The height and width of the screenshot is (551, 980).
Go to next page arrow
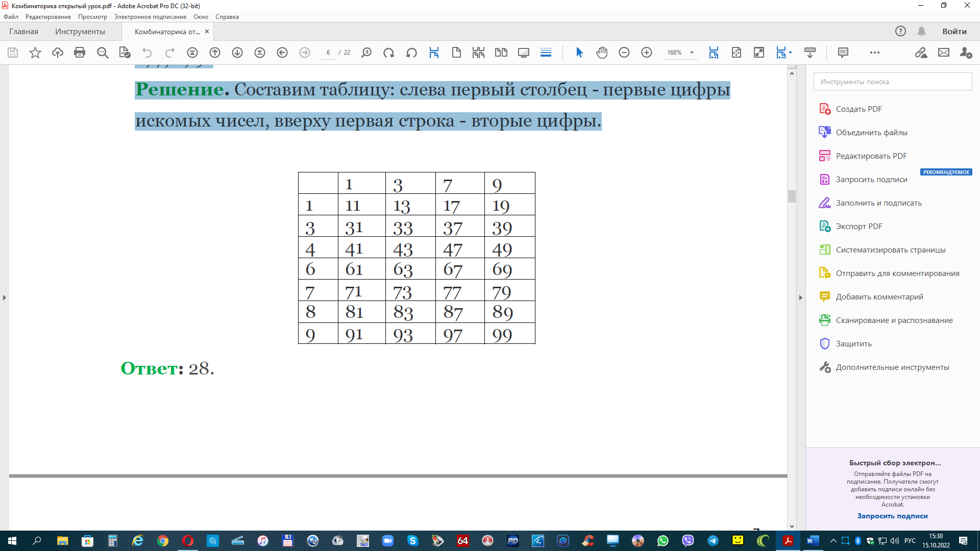pyautogui.click(x=237, y=53)
